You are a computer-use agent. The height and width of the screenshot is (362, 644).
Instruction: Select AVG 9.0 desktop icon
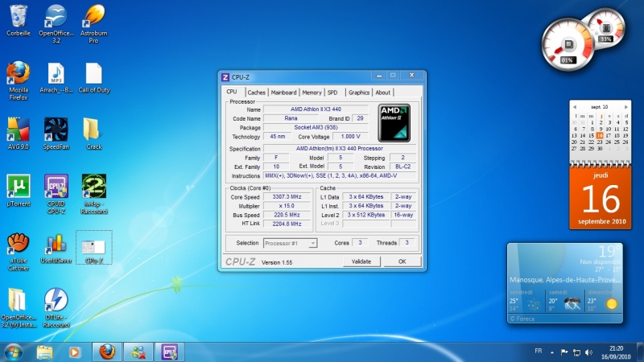pyautogui.click(x=18, y=134)
